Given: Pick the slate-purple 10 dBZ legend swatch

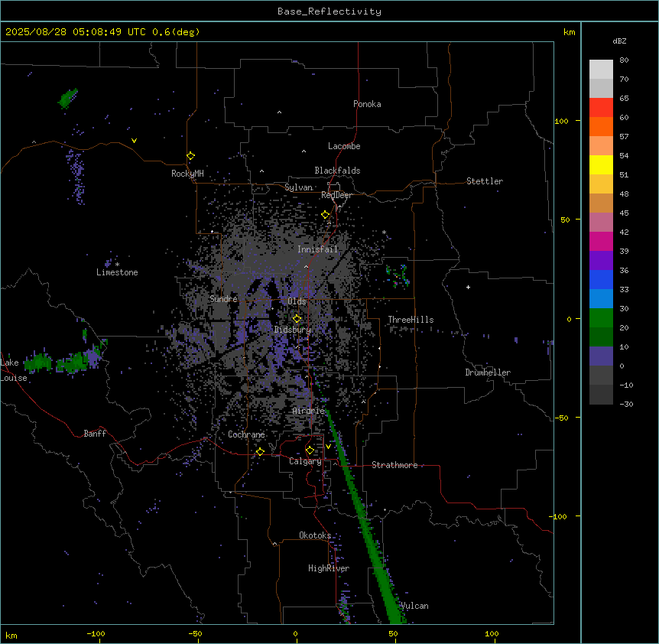Looking at the screenshot, I should pyautogui.click(x=601, y=356).
